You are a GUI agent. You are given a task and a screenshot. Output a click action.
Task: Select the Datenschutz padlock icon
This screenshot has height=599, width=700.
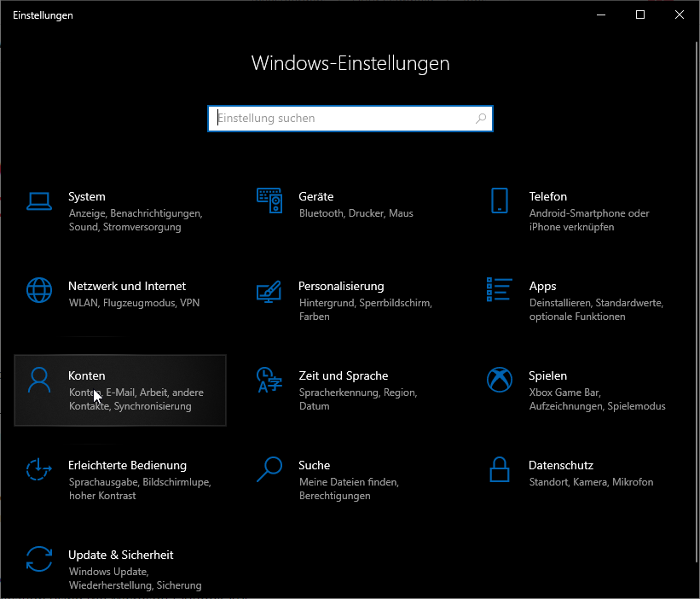[x=500, y=469]
